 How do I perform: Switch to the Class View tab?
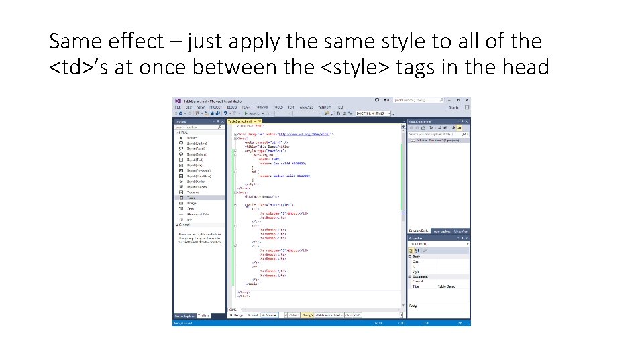pos(461,231)
